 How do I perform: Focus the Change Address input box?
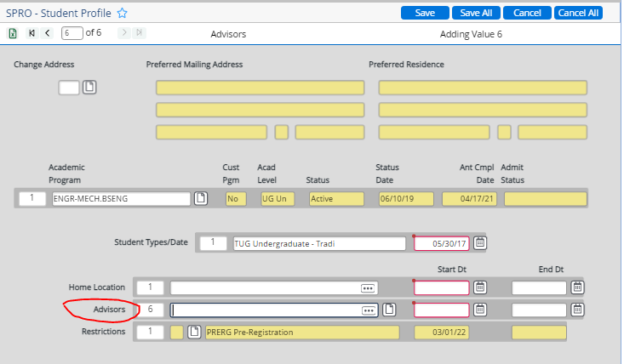(x=69, y=88)
